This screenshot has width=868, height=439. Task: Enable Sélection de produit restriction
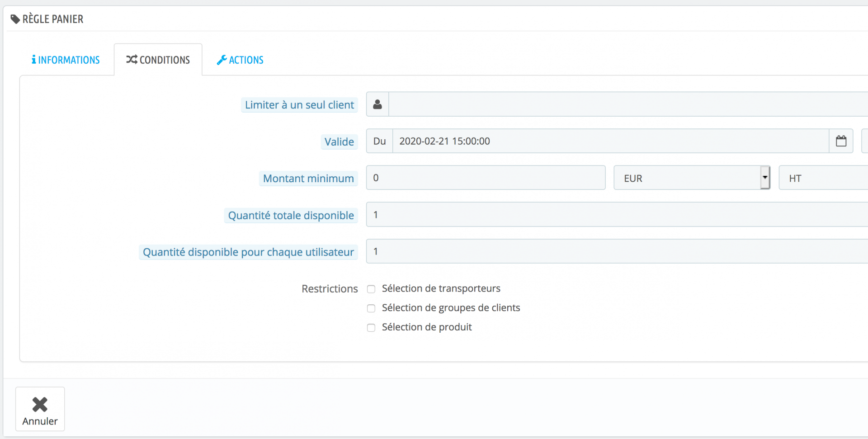[x=371, y=328]
